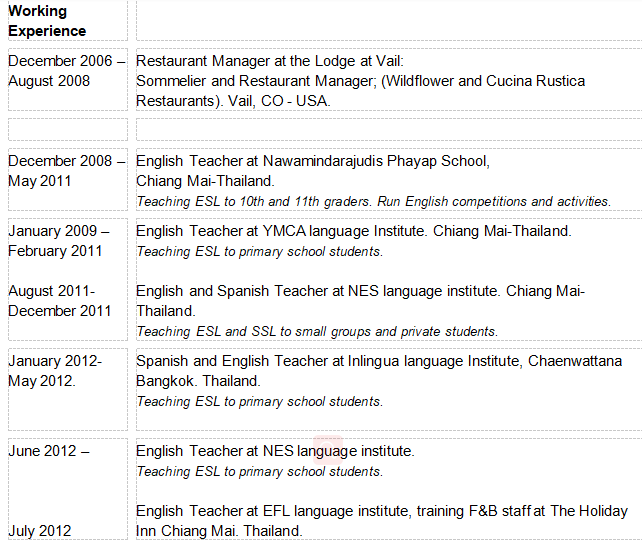Click 'Spanish and English Teacher at Inlingua' line
The image size is (642, 540).
tap(379, 361)
